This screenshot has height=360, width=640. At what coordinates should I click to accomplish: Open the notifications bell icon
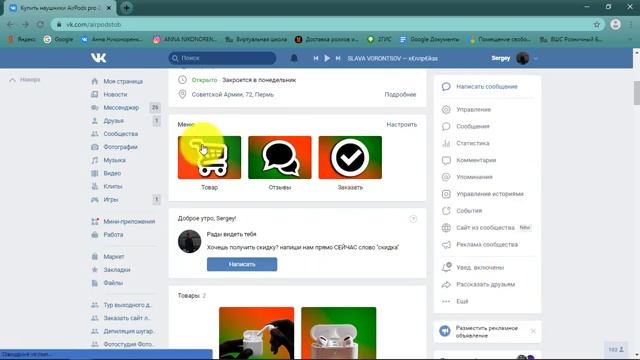(294, 58)
